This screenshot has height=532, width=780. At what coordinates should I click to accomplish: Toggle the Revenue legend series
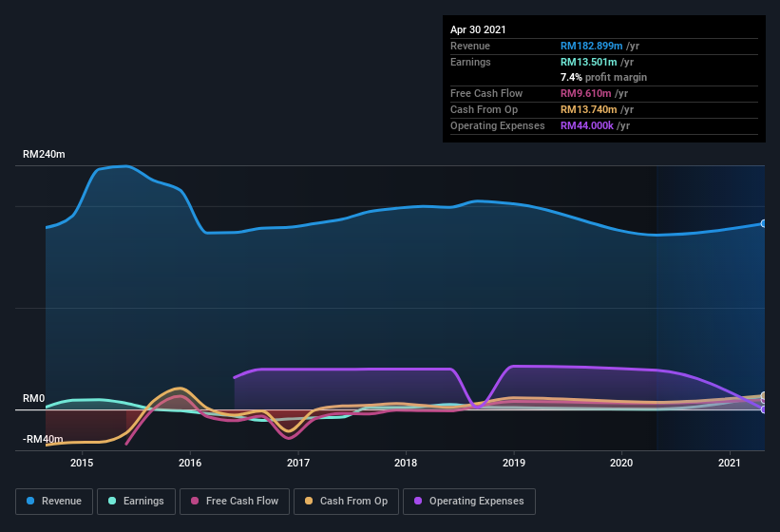54,502
